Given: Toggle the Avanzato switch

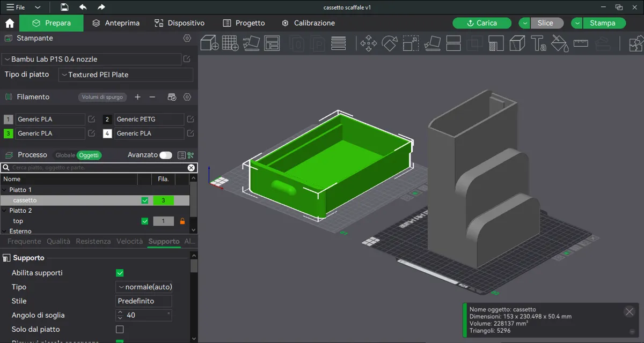Looking at the screenshot, I should (x=166, y=155).
